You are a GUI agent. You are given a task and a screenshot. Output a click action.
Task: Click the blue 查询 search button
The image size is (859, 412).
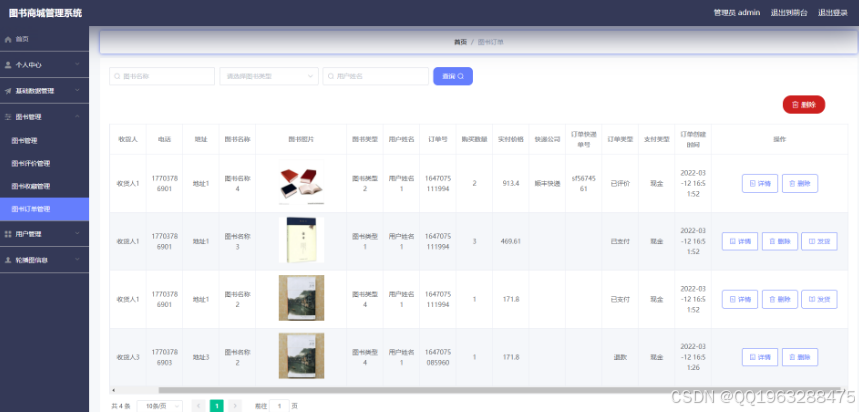(x=453, y=76)
